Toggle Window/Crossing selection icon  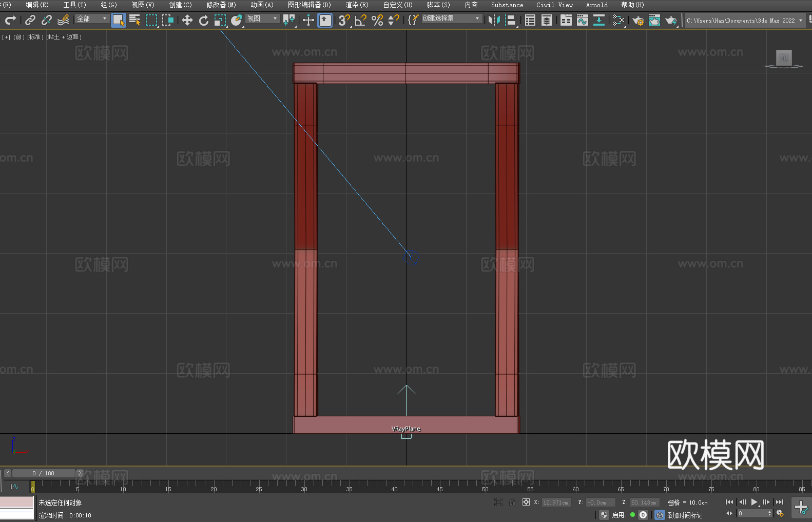click(168, 20)
